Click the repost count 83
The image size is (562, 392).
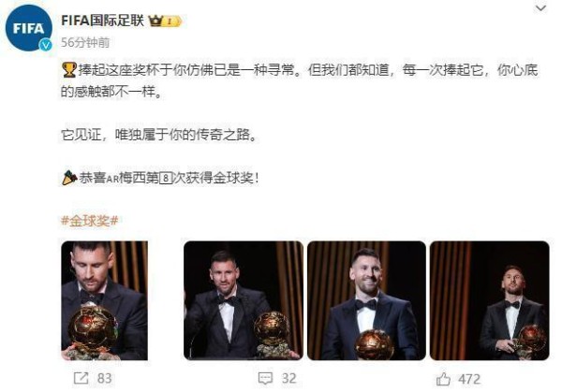point(104,378)
